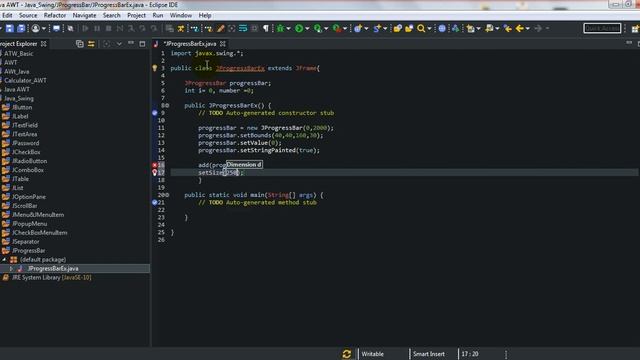Click the Run with Coverage icon
Screen dimensions: 640x360
318,28
